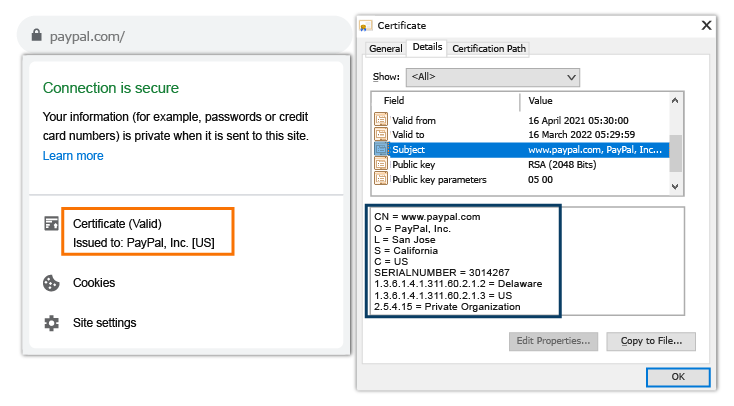This screenshot has height=406, width=734.
Task: Click the Cookies cookie icon
Action: tap(51, 283)
